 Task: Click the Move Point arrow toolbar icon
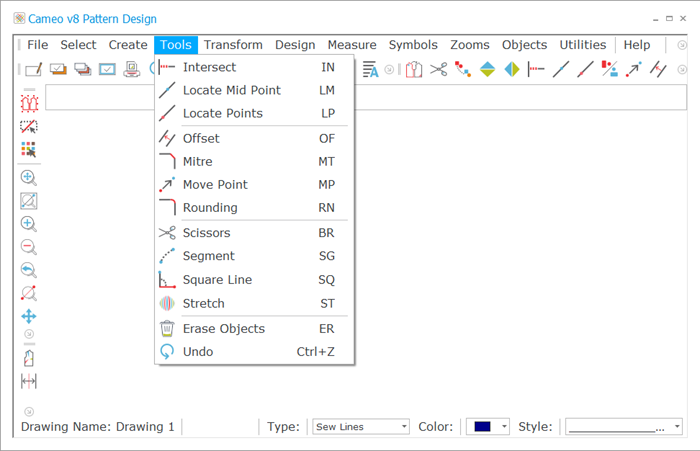(634, 69)
